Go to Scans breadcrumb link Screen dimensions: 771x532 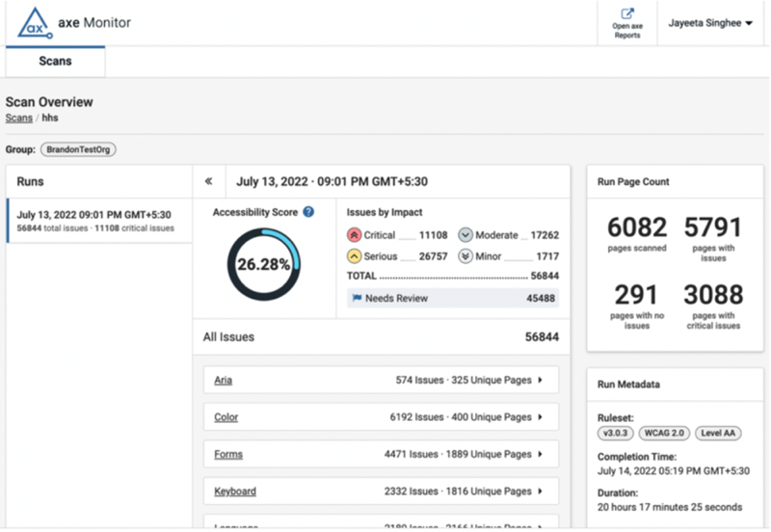click(18, 118)
